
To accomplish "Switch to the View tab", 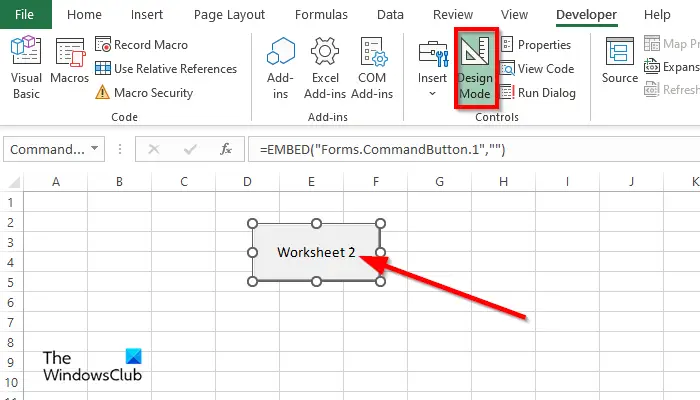I will pos(514,15).
